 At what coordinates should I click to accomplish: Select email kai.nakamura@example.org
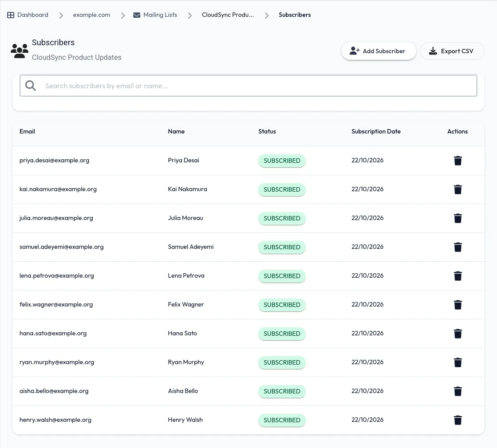[58, 189]
